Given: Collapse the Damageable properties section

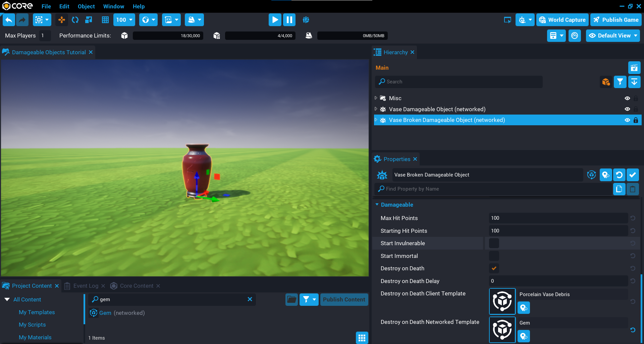Looking at the screenshot, I should click(377, 205).
